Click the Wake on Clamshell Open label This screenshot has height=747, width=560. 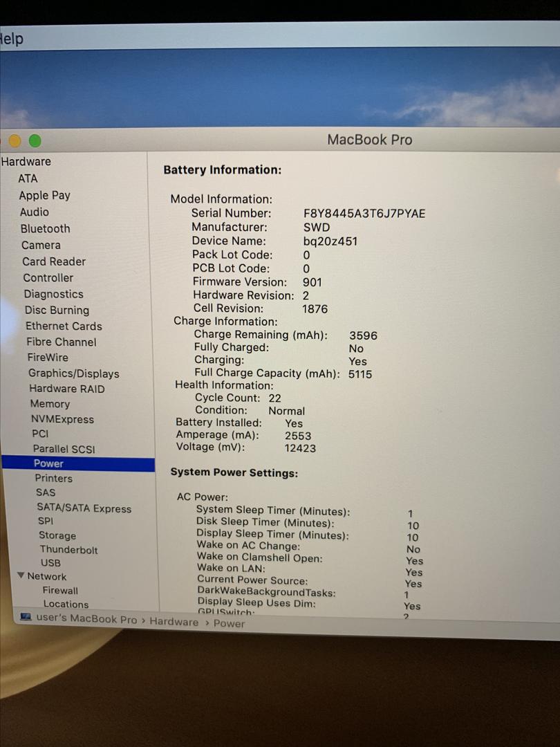pyautogui.click(x=259, y=557)
